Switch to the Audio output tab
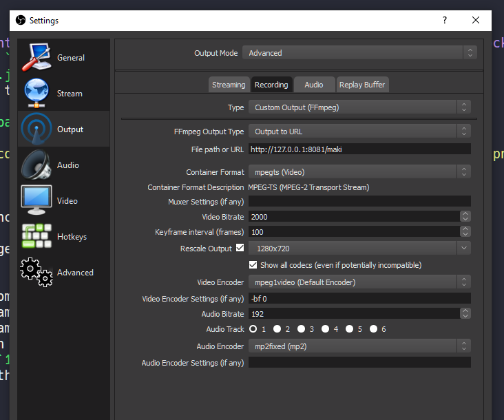504x420 pixels. coord(314,85)
